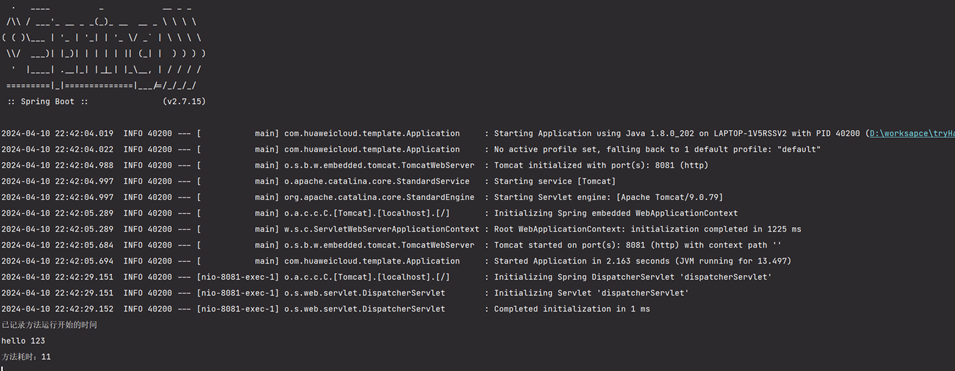This screenshot has width=955, height=371.
Task: Click 'Root WebApplicationContext: initialization completed' line
Action: [x=647, y=229]
